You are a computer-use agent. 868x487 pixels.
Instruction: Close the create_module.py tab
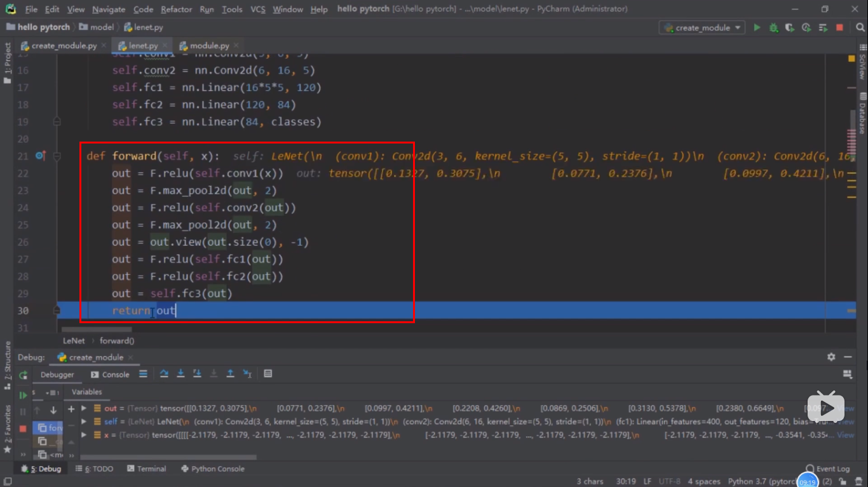point(104,46)
